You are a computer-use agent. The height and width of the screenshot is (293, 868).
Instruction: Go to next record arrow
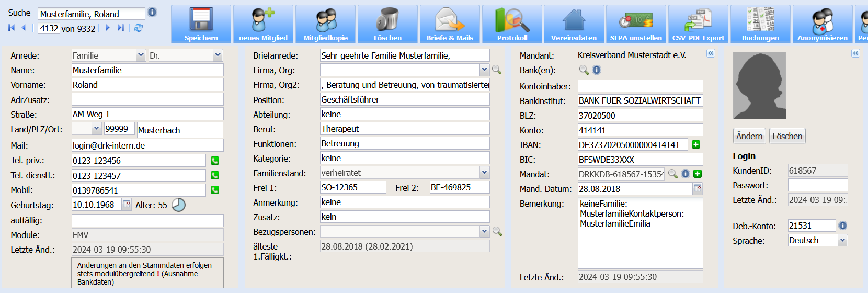coord(108,28)
